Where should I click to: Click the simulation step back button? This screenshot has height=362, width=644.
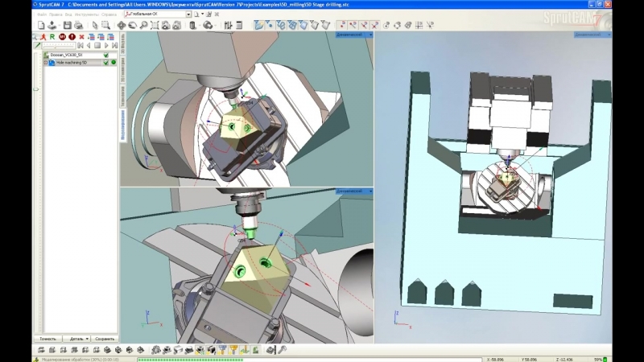tap(89, 46)
